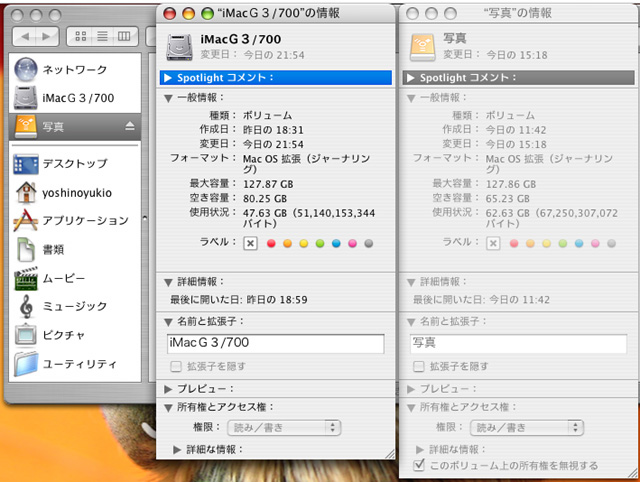640x482 pixels.
Task: Expand プレビュー in 写真 info window
Action: [x=411, y=389]
